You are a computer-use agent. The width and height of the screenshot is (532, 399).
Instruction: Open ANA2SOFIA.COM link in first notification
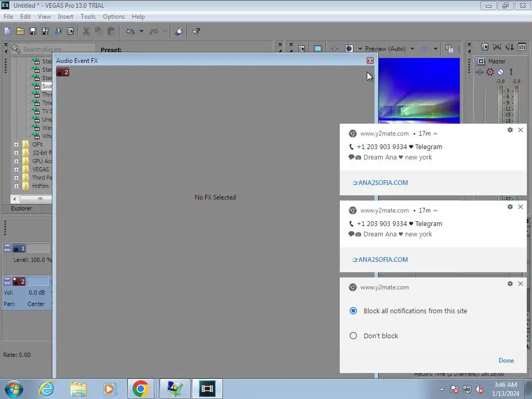(x=380, y=182)
